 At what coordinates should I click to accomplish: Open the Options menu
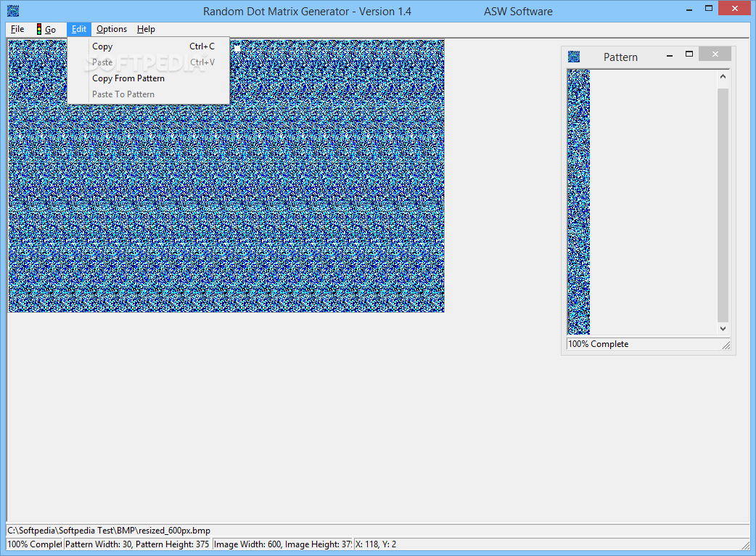pos(112,29)
